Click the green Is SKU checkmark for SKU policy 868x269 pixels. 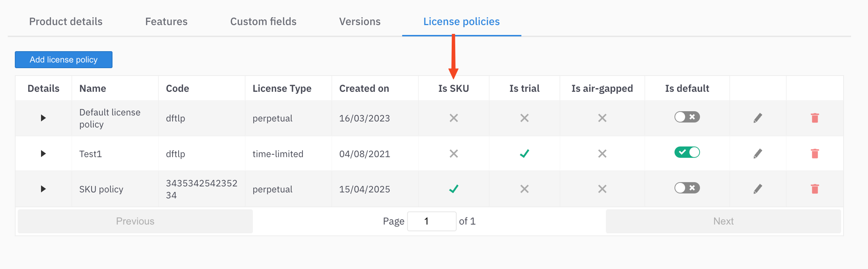454,189
